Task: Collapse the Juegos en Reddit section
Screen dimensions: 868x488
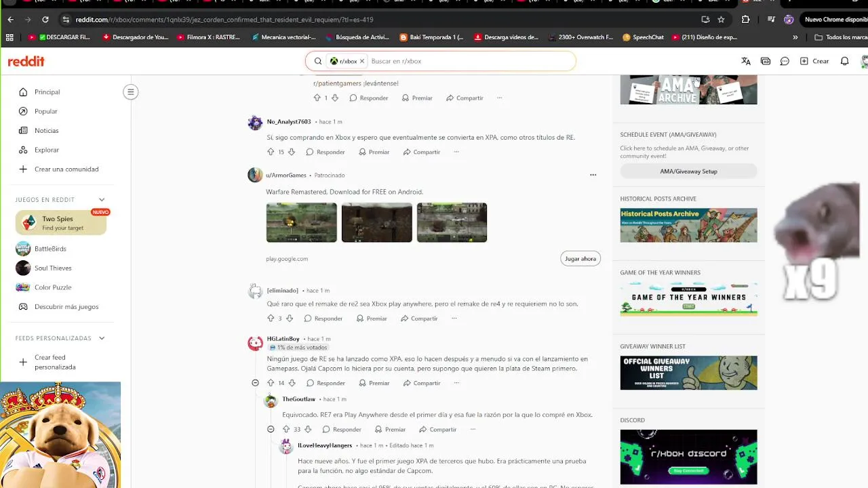Action: pyautogui.click(x=102, y=199)
